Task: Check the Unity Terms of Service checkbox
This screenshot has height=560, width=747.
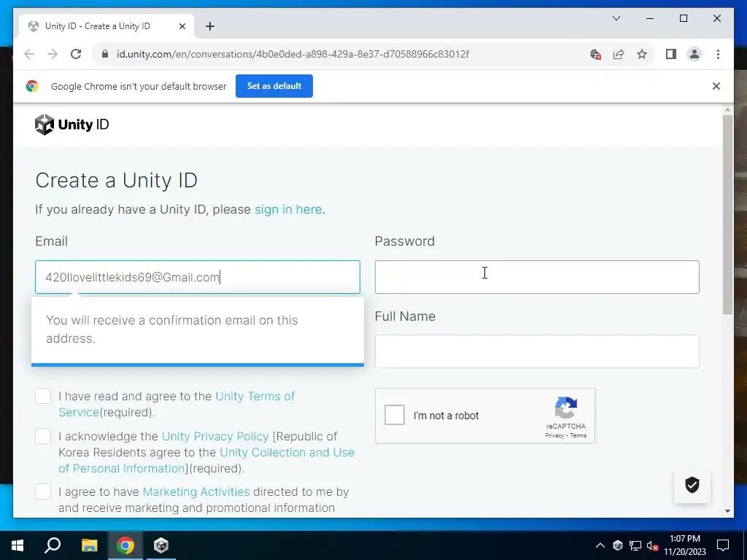Action: pyautogui.click(x=43, y=396)
